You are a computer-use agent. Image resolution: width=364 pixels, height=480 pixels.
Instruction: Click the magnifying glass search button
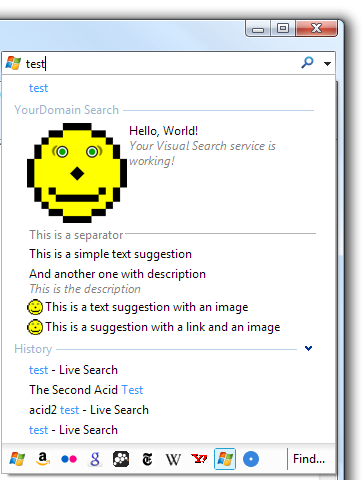pyautogui.click(x=307, y=62)
